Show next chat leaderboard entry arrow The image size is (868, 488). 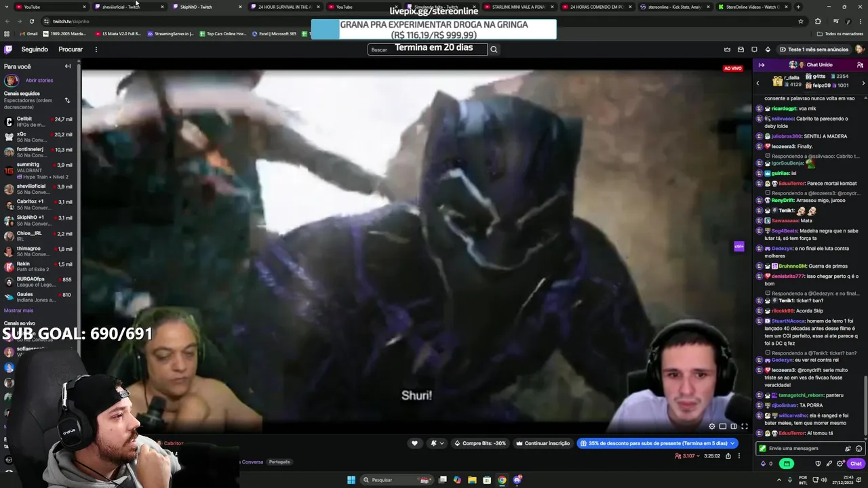click(x=863, y=83)
